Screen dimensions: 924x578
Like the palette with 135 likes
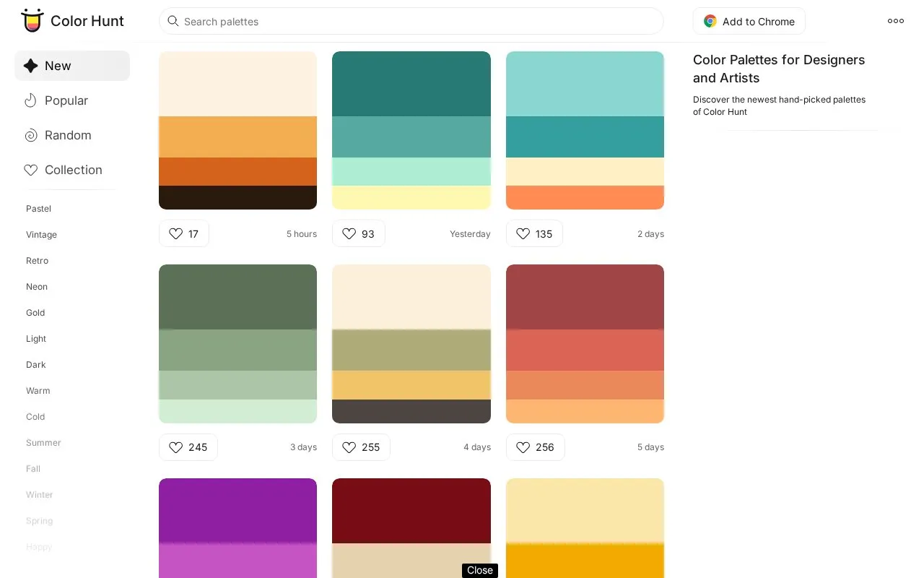[x=534, y=233]
